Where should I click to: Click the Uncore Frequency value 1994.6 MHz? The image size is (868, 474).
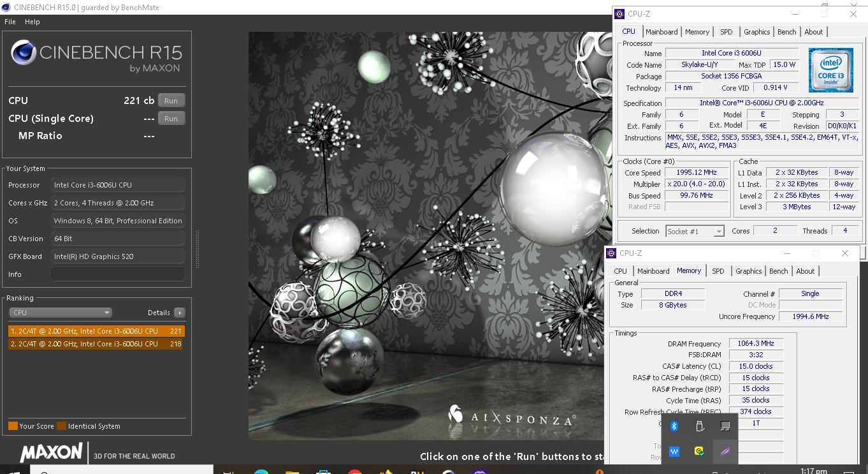[811, 316]
